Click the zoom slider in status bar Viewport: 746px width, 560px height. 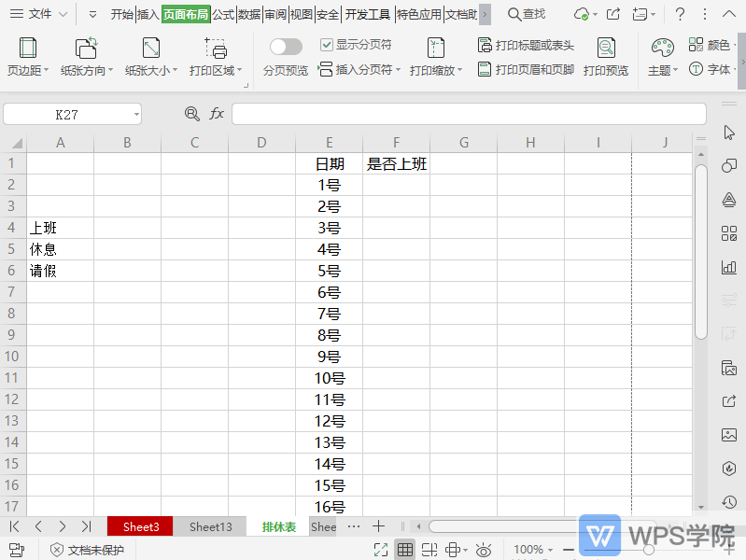pyautogui.click(x=648, y=550)
